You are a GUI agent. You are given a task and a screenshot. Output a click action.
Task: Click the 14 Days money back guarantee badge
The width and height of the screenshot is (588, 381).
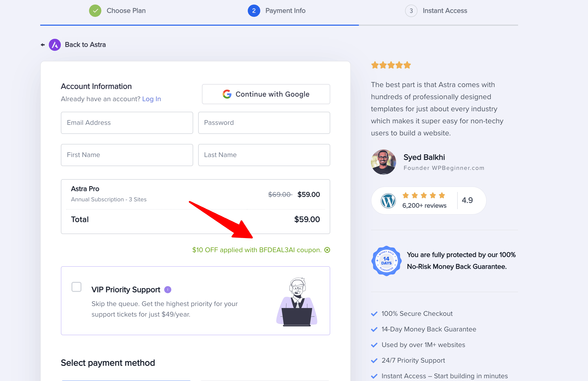click(x=386, y=261)
